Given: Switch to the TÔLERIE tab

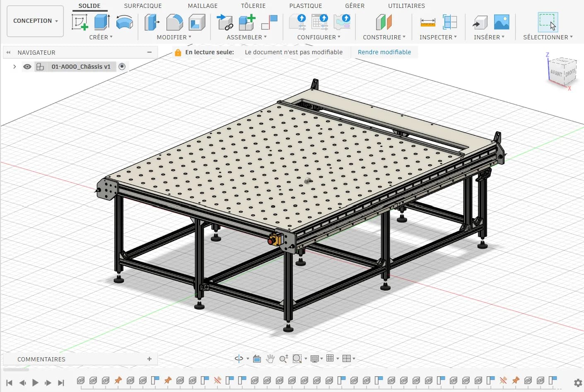Looking at the screenshot, I should (x=253, y=6).
